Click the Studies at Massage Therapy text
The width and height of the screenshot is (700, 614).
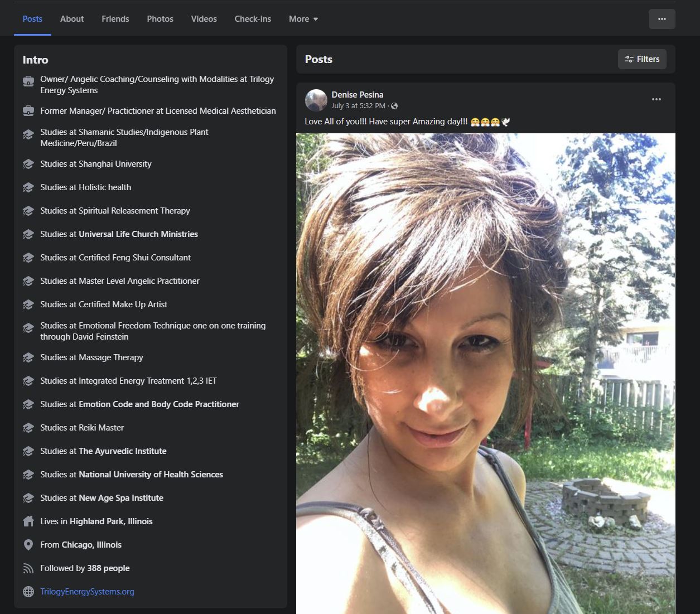[x=91, y=357]
